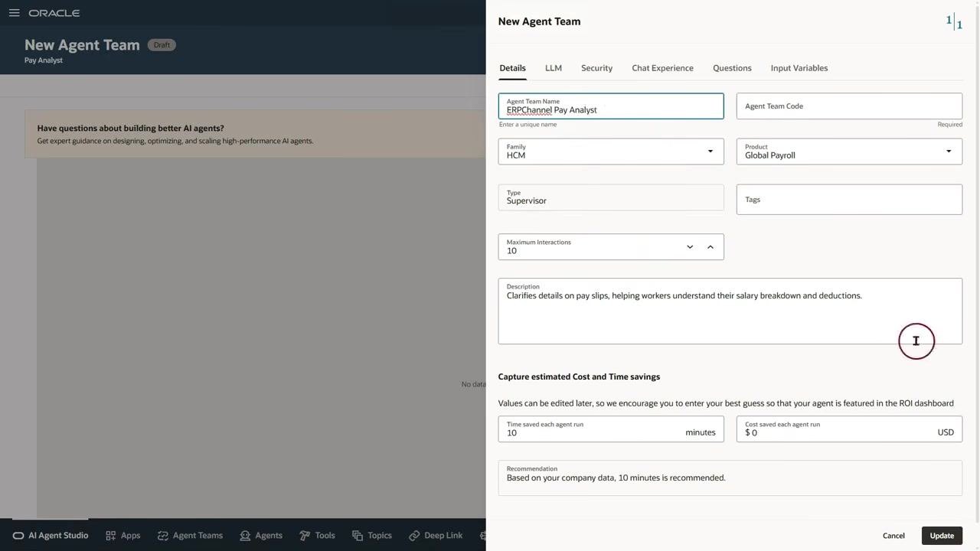980x551 pixels.
Task: Click the Description text area
Action: click(730, 311)
